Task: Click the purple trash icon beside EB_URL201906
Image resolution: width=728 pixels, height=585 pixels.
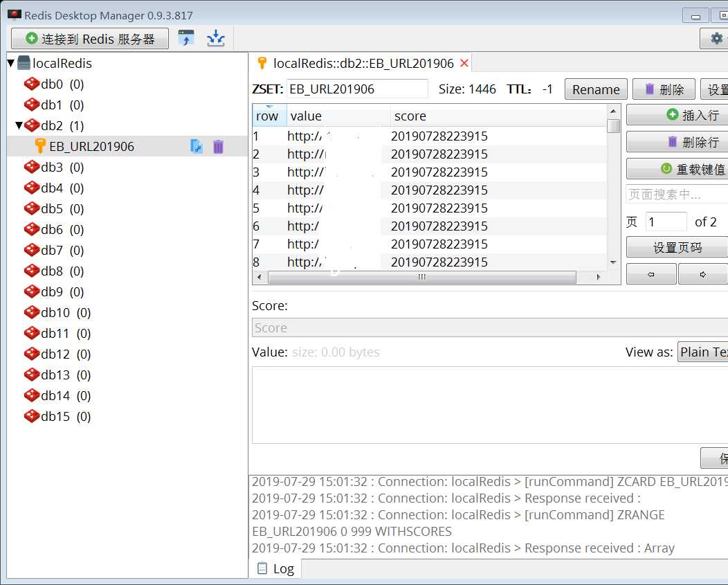Action: [x=218, y=147]
